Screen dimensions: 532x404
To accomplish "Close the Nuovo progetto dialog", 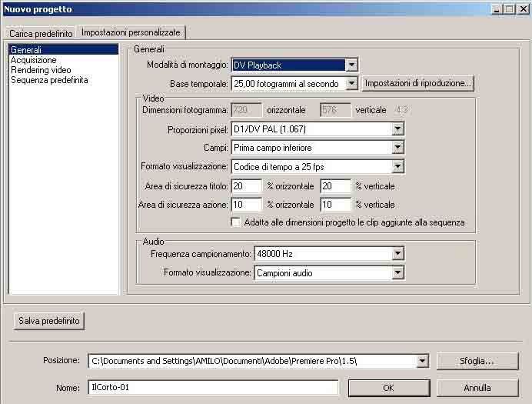I will coord(524,9).
